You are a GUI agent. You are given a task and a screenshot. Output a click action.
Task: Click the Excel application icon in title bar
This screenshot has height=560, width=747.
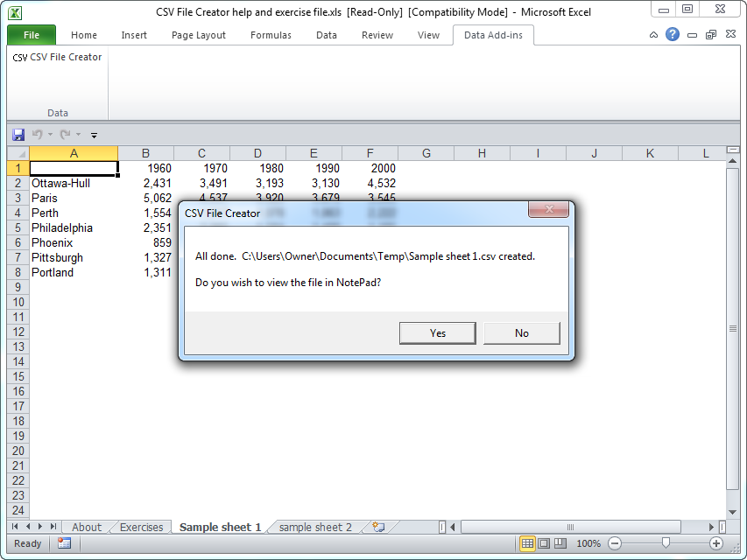(15, 13)
